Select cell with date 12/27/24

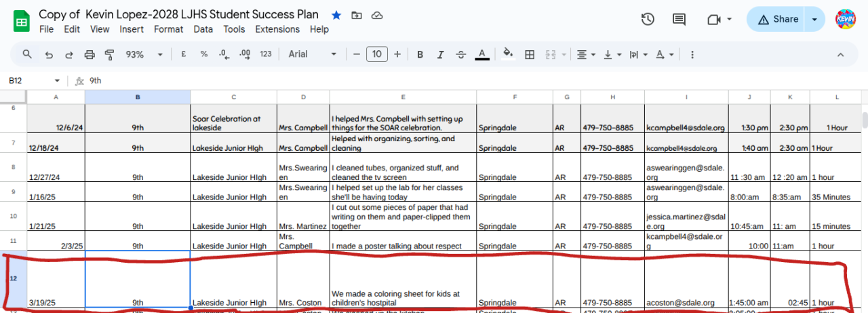(x=56, y=168)
